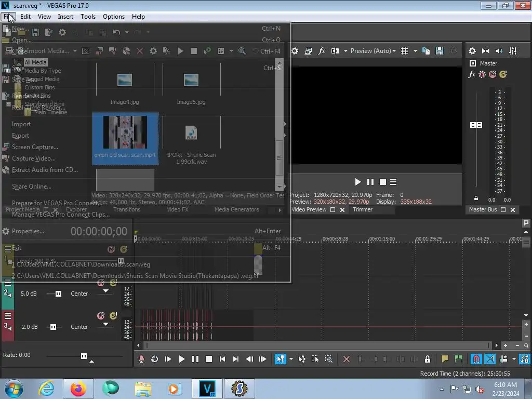Image resolution: width=532 pixels, height=399 pixels.
Task: Open preview transport hamburger menu
Action: (x=393, y=182)
